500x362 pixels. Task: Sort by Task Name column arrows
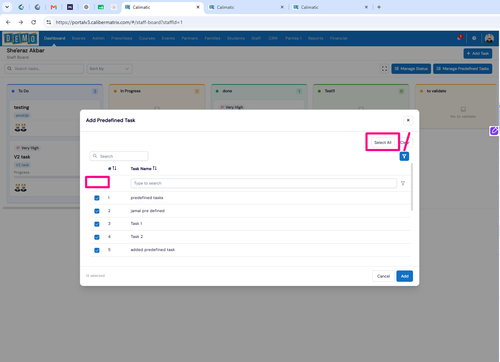[155, 168]
